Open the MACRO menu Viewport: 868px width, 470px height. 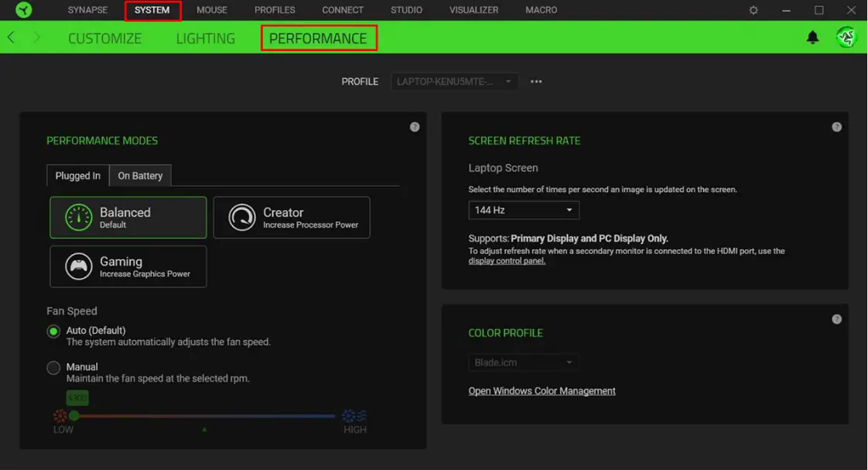(x=541, y=9)
